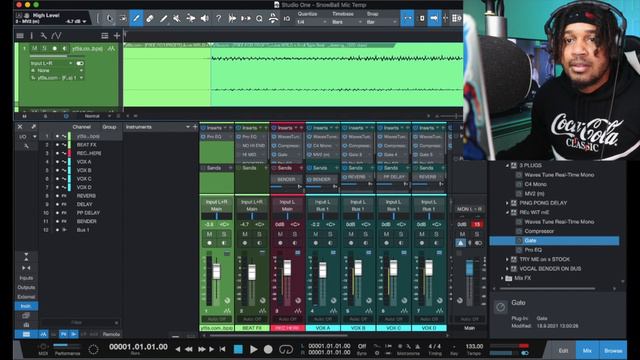Select the Gate preset in browser
This screenshot has height=360, width=640.
pos(554,240)
